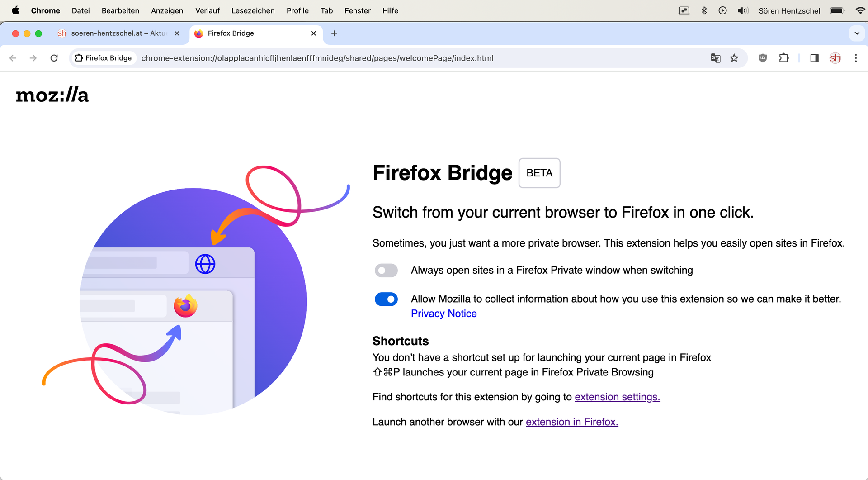The image size is (868, 480).
Task: Reload the page with the refresh icon
Action: point(54,58)
